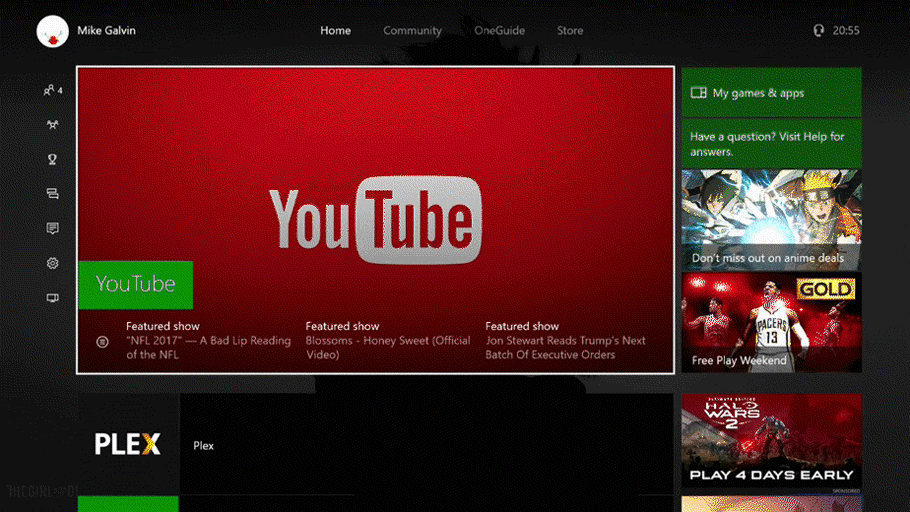The height and width of the screenshot is (512, 910).
Task: Open the Parties icon in the sidebar
Action: click(52, 125)
